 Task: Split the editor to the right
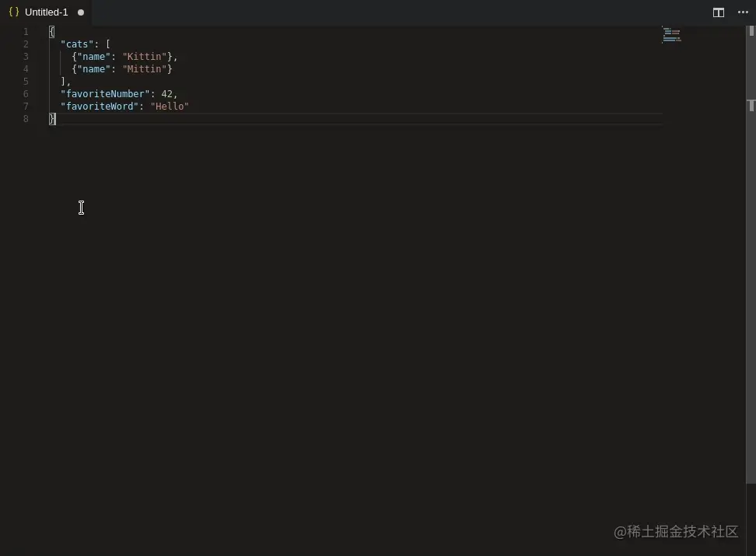coord(719,12)
